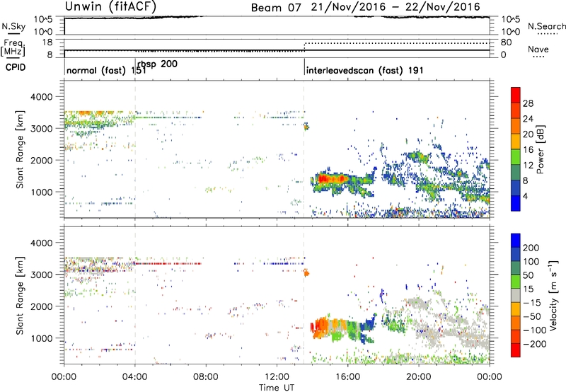Image resolution: width=566 pixels, height=392 pixels.
Task: Click the '12:00' time axis tick label
Action: click(277, 377)
